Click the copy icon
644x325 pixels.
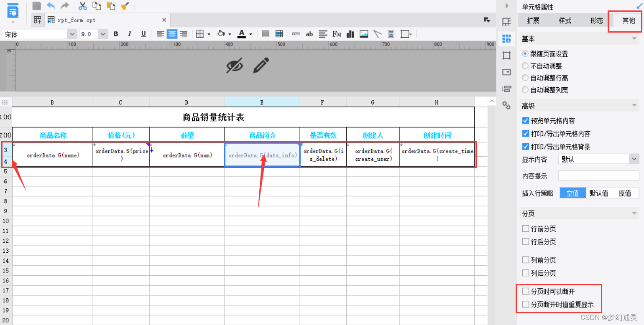97,5
